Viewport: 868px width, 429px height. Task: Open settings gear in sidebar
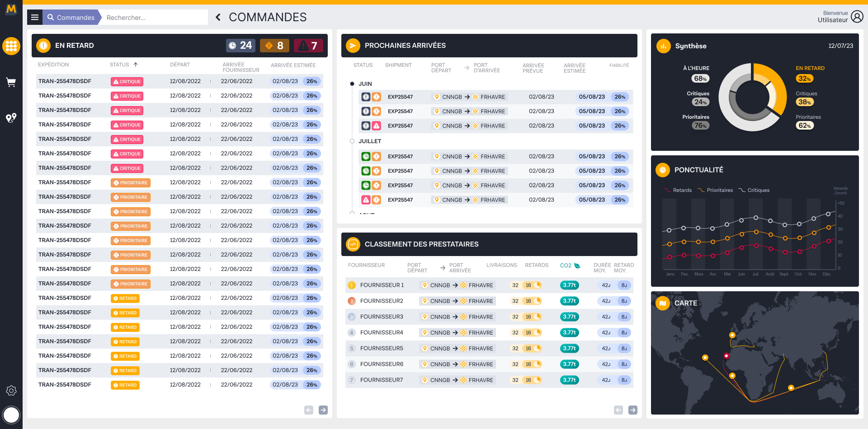pos(11,391)
